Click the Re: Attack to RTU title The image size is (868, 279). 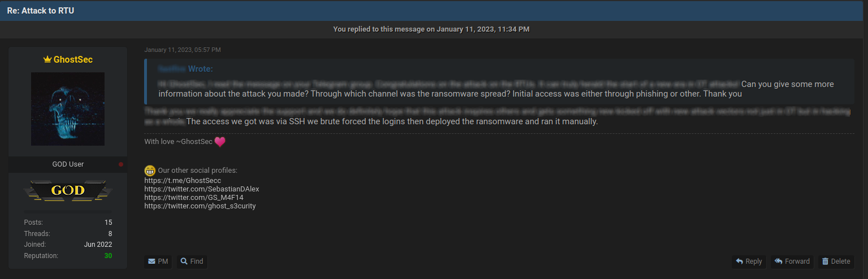pos(40,11)
